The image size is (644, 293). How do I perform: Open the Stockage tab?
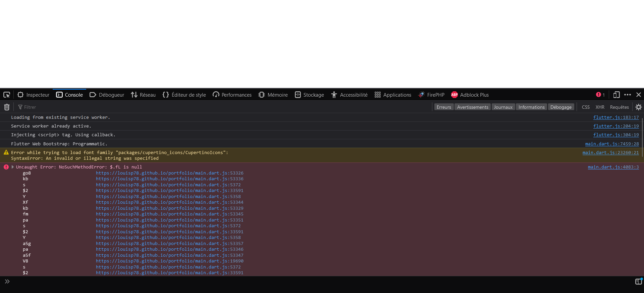click(309, 95)
